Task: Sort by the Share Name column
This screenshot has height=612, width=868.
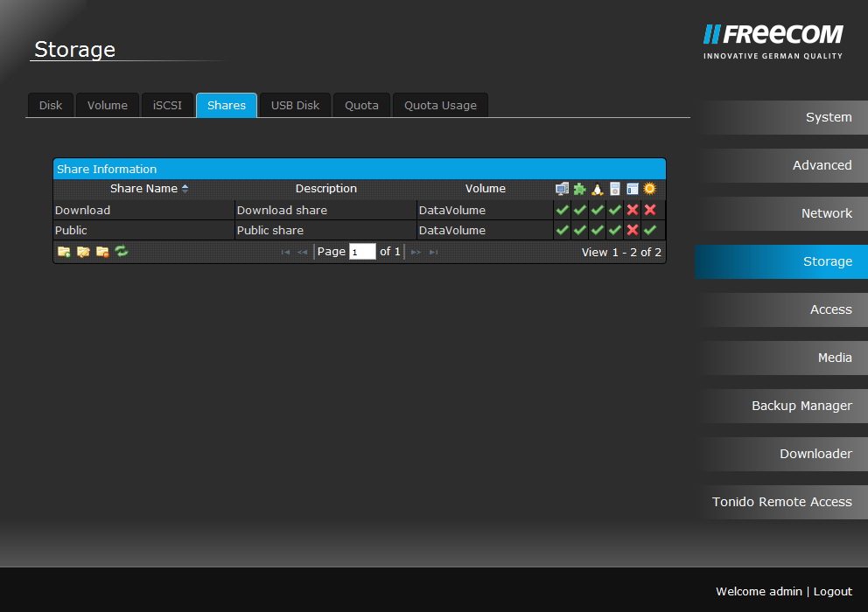Action: point(144,189)
